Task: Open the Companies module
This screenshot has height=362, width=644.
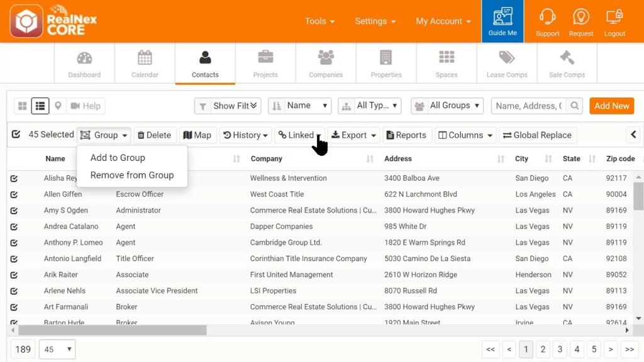Action: [x=326, y=63]
